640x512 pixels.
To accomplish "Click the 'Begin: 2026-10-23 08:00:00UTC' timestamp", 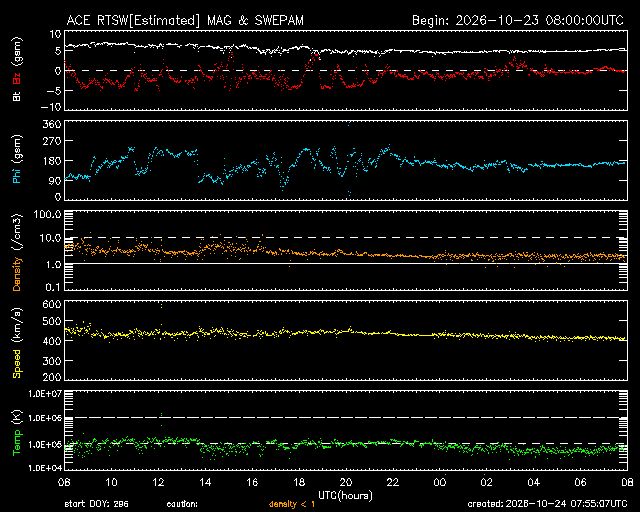I will tap(518, 20).
